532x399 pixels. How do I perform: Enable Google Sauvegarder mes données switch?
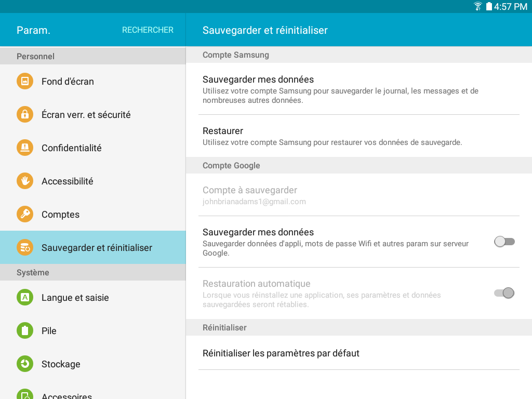click(504, 242)
